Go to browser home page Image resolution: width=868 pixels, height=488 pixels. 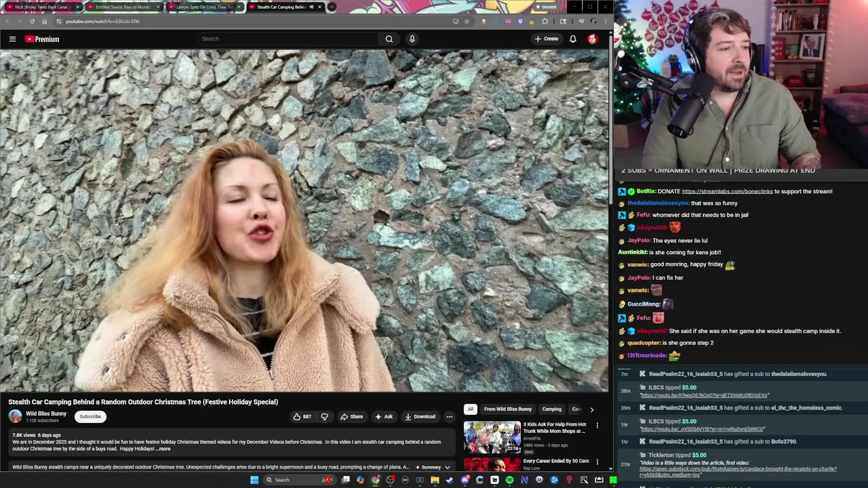point(45,21)
